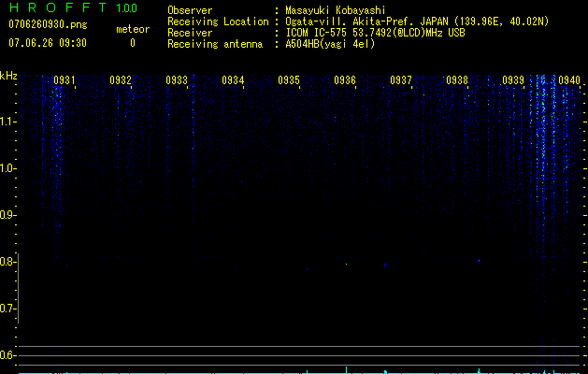Click the 0.9 kHz axis label
This screenshot has height=374, width=588.
[x=7, y=215]
